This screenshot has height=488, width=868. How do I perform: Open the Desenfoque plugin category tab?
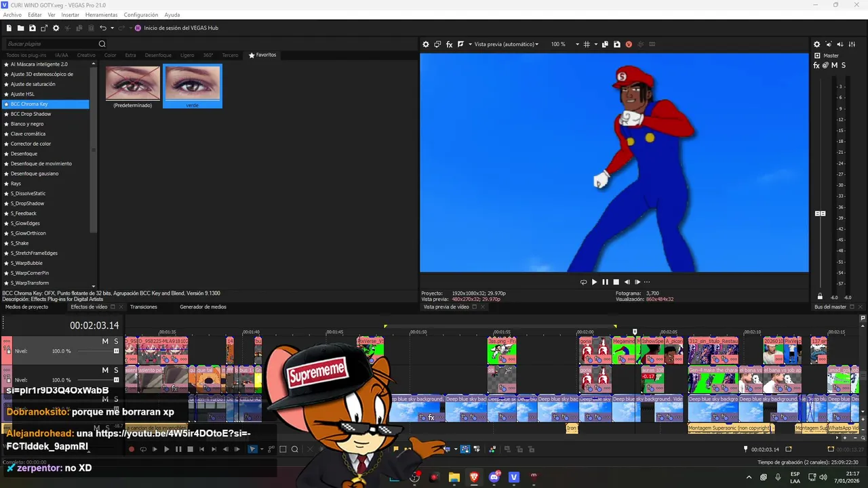click(158, 55)
